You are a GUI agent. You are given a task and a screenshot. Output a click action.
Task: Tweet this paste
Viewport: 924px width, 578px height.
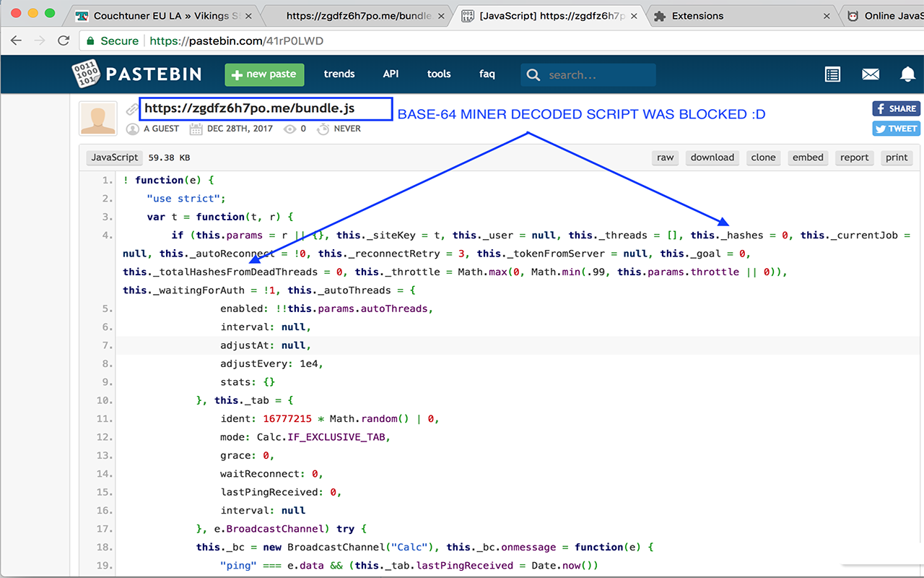tap(895, 128)
